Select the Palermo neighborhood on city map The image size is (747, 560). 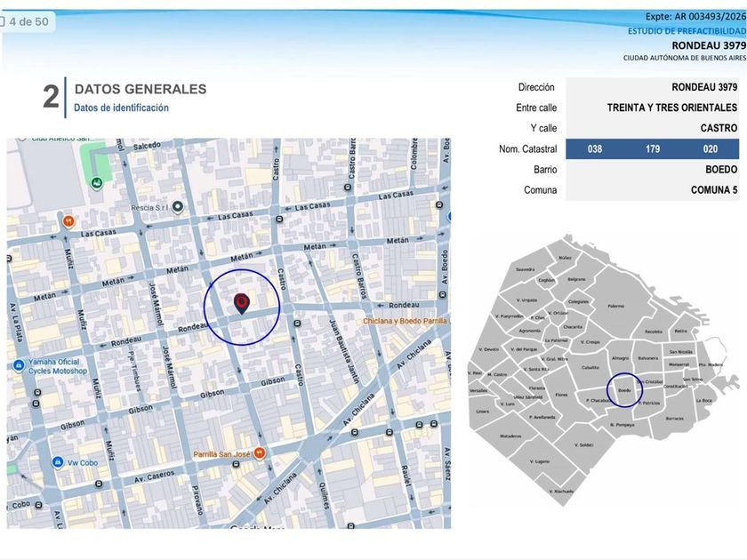[616, 306]
